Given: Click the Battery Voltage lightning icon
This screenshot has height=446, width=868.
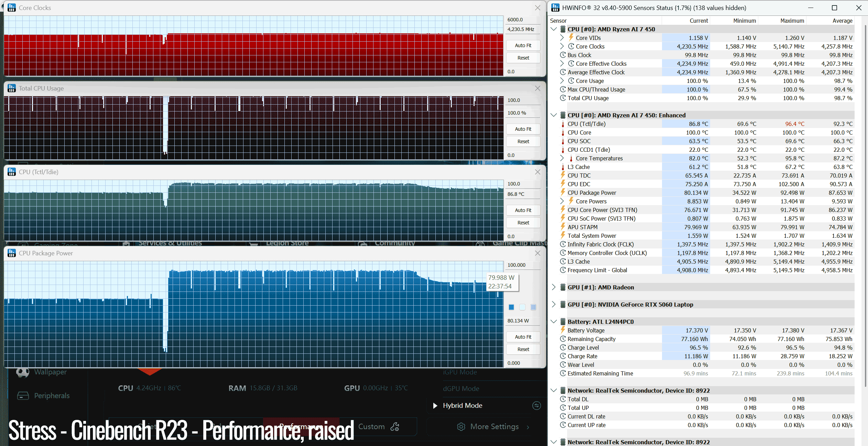Looking at the screenshot, I should click(563, 330).
